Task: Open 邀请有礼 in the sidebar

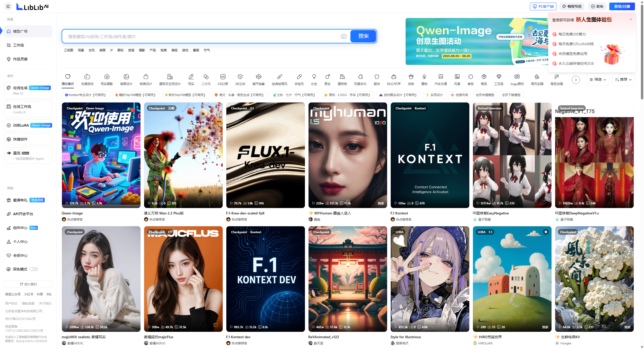Action: coord(28,200)
